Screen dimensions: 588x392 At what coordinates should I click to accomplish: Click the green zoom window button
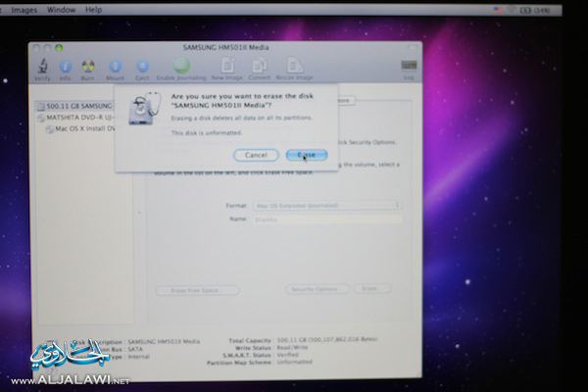[59, 48]
